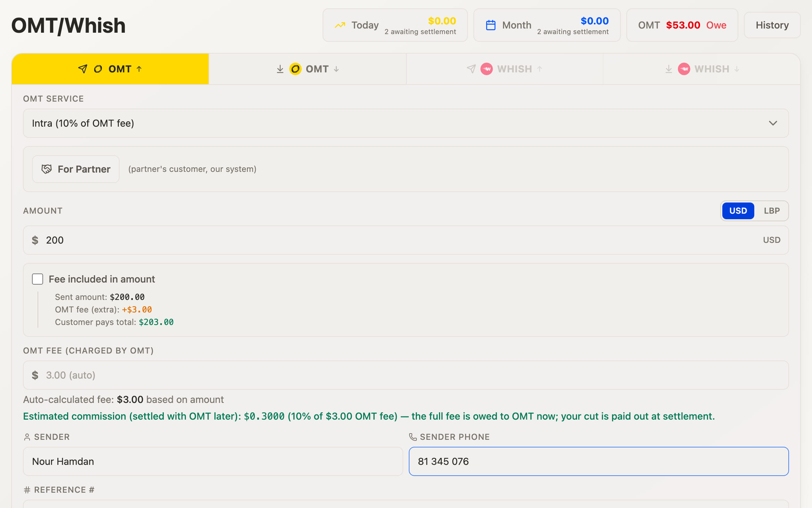This screenshot has width=812, height=508.
Task: Click the download arrow icon on OMT receive tab
Action: coord(280,69)
